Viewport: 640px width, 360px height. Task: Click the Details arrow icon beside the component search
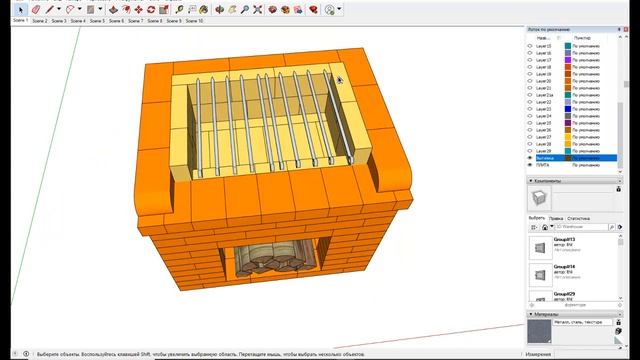(x=620, y=227)
